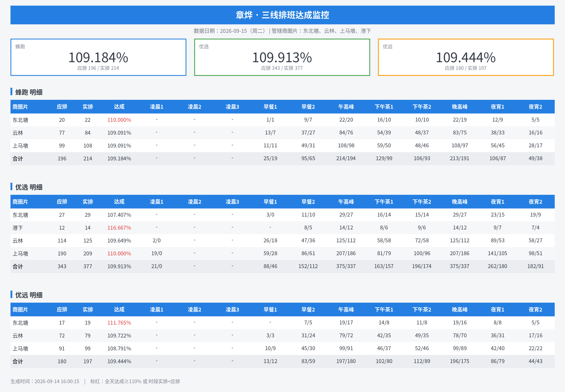This screenshot has height=392, width=565.
Task: Click the 生成时间 footer timestamp
Action: (x=45, y=381)
